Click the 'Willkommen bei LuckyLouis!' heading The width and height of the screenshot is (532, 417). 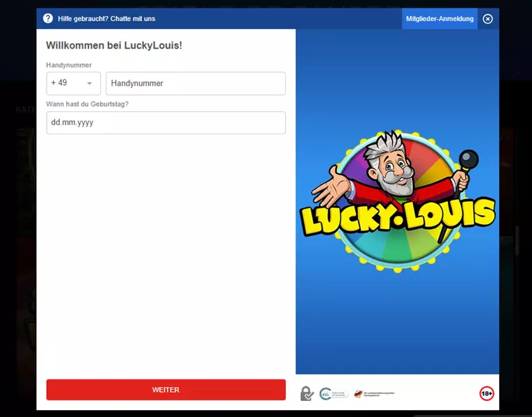click(114, 45)
